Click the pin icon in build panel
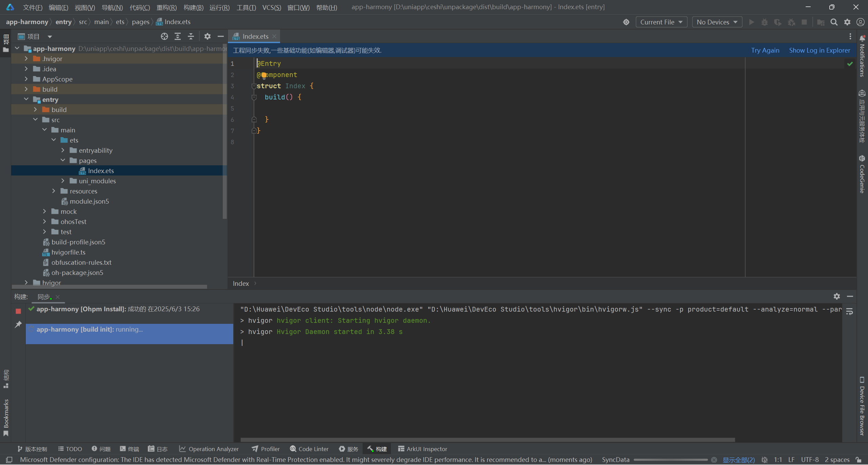 pos(18,325)
